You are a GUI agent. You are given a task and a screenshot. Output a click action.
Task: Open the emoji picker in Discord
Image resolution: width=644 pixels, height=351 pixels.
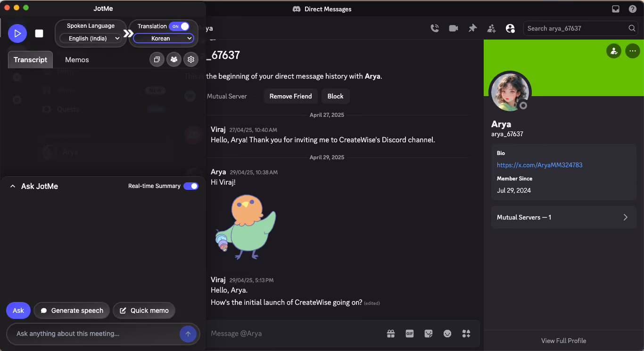pyautogui.click(x=447, y=334)
